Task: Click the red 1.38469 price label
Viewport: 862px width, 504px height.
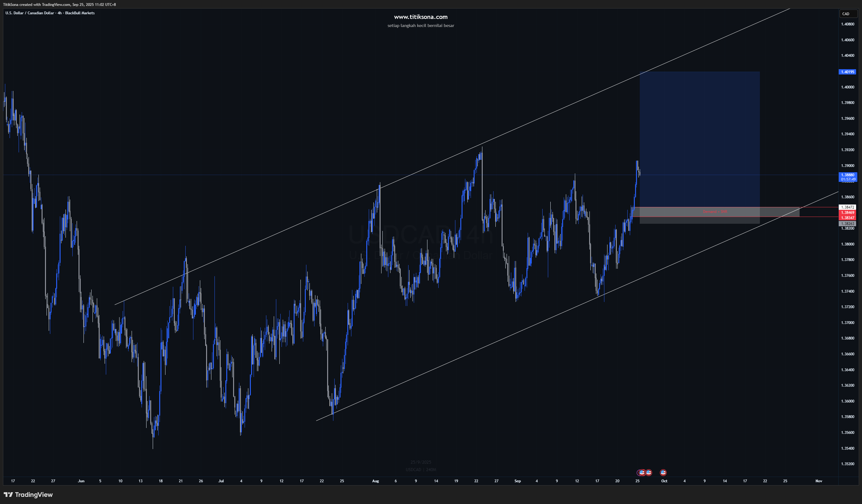Action: click(847, 212)
